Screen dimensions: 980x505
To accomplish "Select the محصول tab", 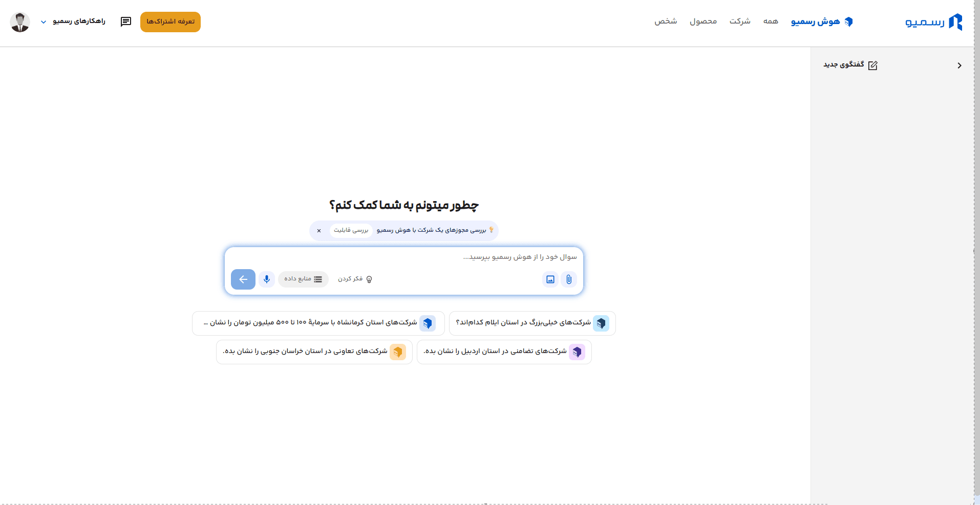I will pos(703,21).
